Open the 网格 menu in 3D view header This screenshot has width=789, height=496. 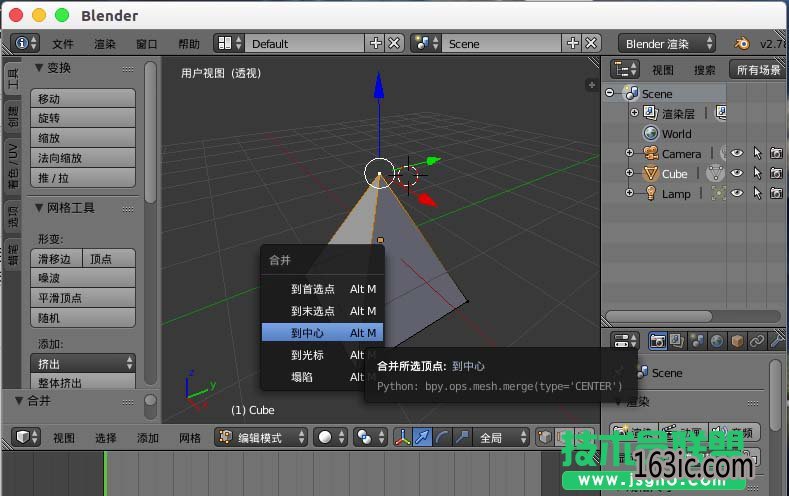[190, 438]
